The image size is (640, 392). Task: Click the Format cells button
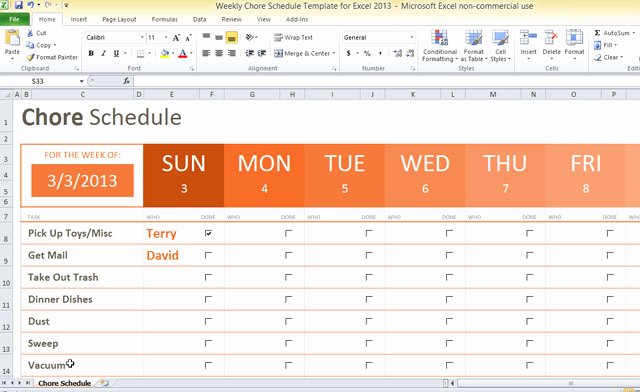point(574,45)
